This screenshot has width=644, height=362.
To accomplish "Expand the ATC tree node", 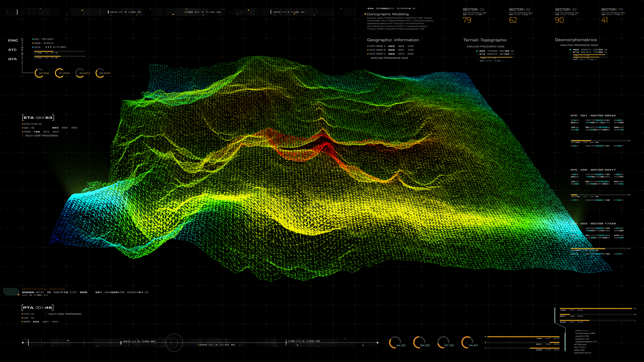I will [x=13, y=50].
